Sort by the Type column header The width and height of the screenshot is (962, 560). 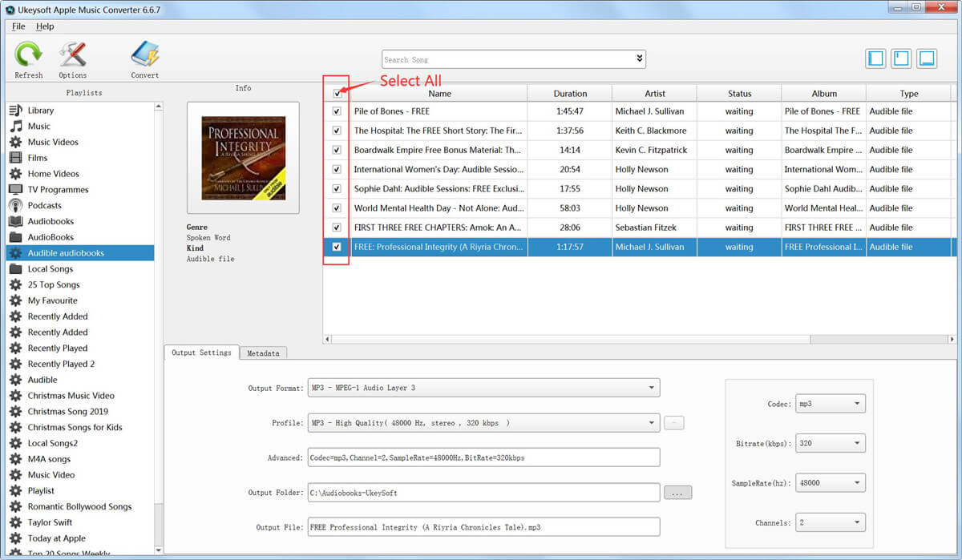click(x=908, y=94)
